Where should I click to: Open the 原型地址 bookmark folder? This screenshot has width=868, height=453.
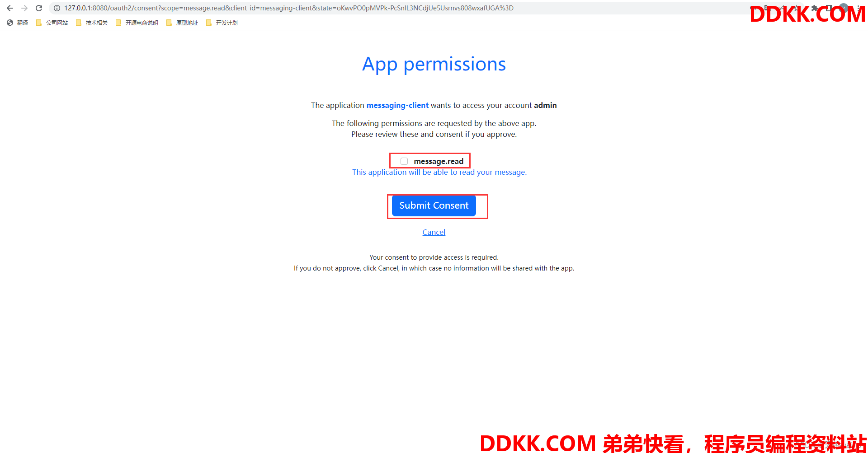pyautogui.click(x=182, y=23)
